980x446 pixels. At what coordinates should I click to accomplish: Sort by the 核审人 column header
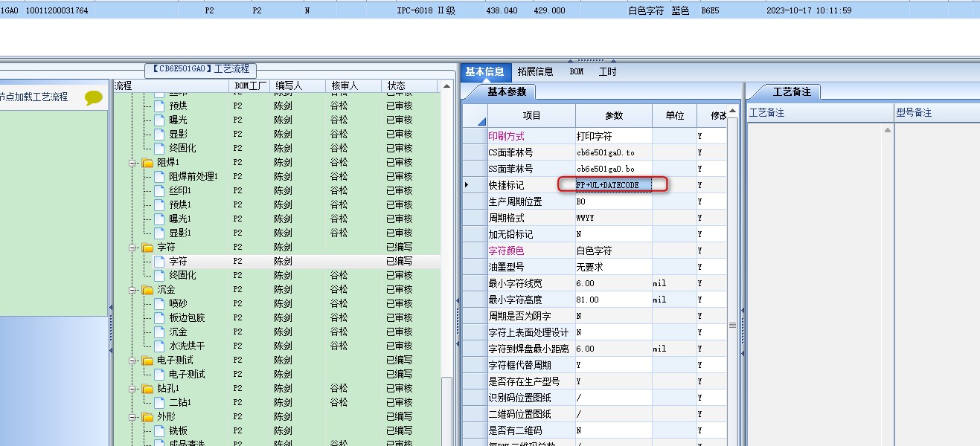click(353, 86)
